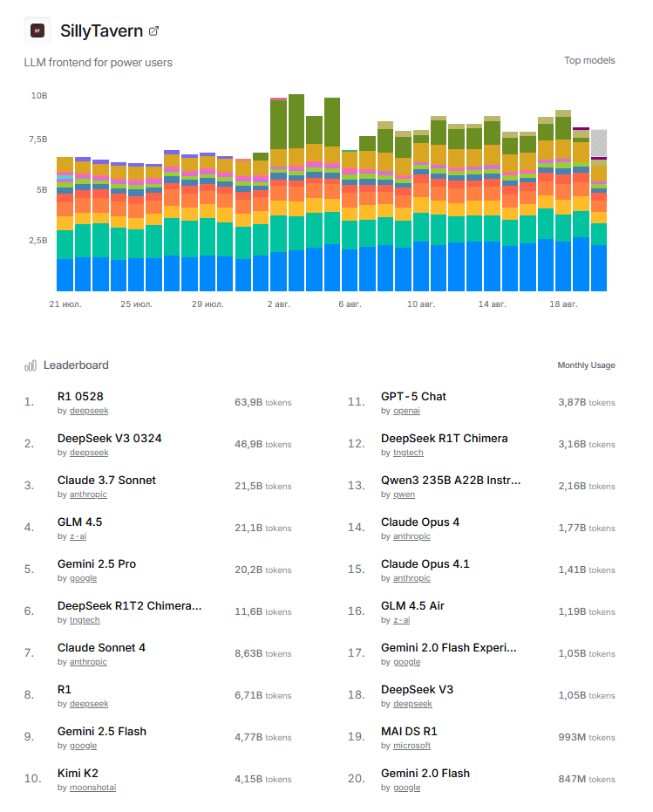Click google author link under Gemini 2.5 Pro

(84, 578)
